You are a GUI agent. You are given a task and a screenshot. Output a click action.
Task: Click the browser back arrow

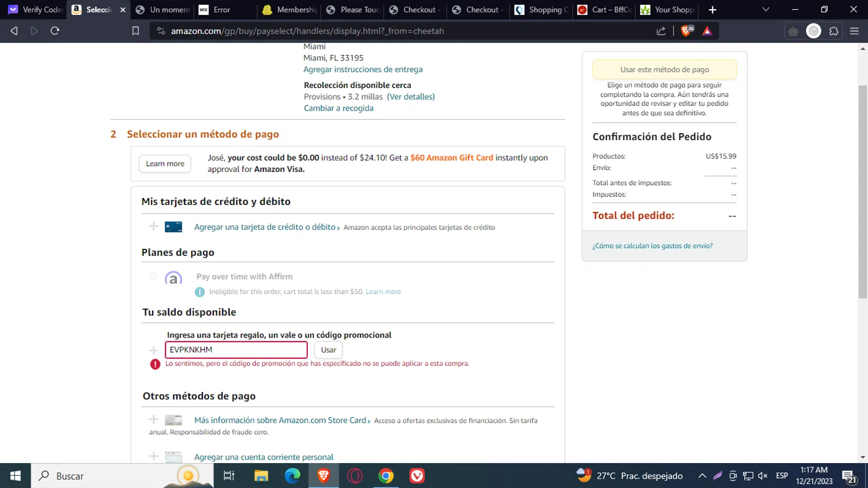[14, 31]
